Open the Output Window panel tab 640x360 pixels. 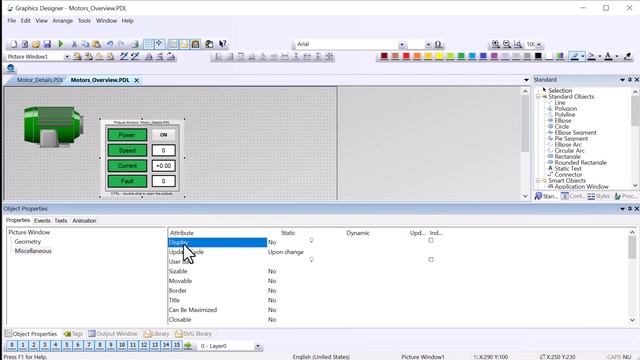click(x=113, y=334)
